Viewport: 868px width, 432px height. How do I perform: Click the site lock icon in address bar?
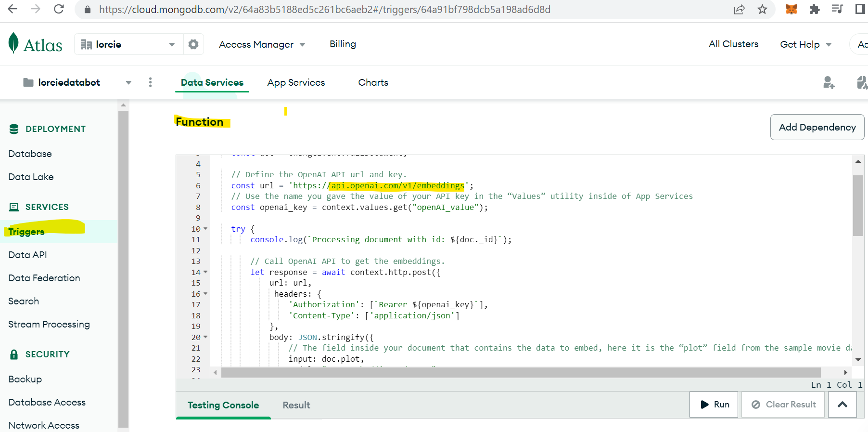point(88,10)
